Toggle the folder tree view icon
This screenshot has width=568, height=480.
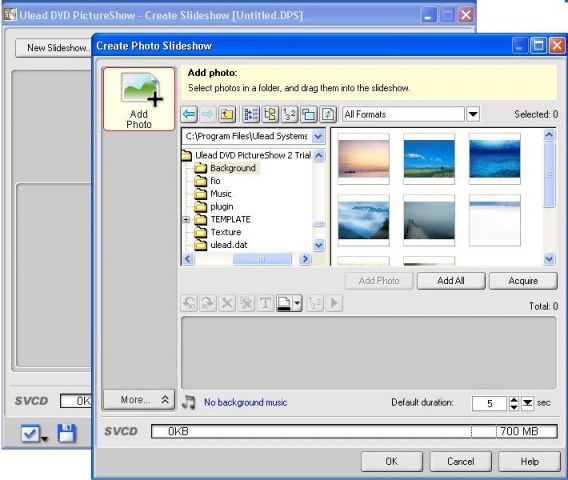pos(270,114)
